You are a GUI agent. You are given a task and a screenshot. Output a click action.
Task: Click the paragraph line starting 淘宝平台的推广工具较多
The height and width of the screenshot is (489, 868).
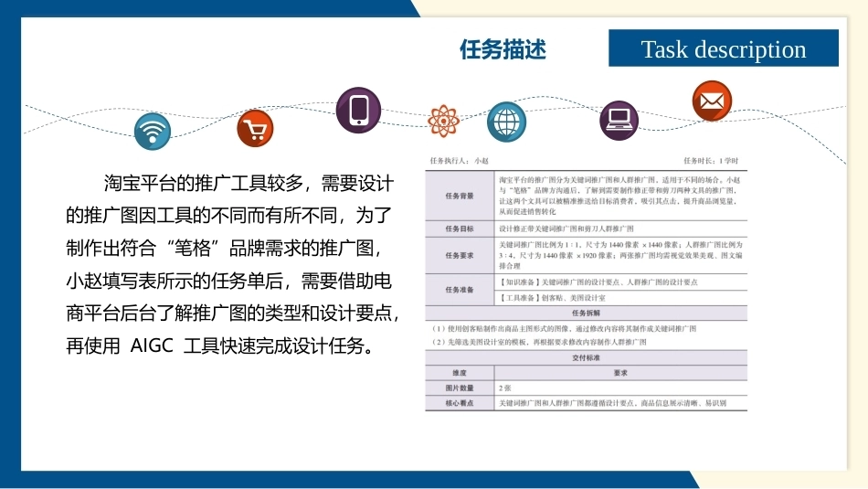click(x=249, y=184)
